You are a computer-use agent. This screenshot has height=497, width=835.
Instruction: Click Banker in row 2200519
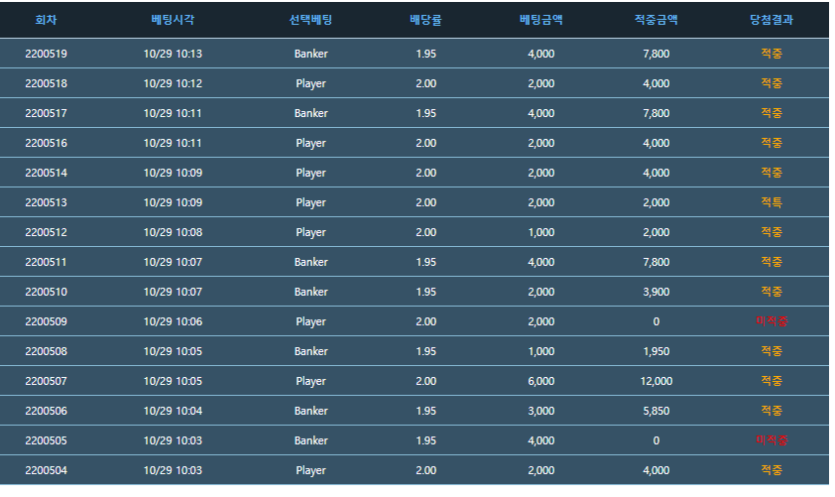pyautogui.click(x=311, y=54)
